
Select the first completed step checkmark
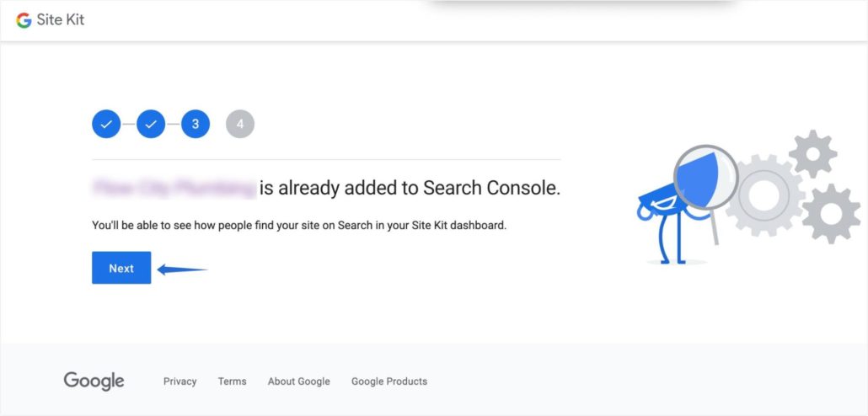coord(106,124)
